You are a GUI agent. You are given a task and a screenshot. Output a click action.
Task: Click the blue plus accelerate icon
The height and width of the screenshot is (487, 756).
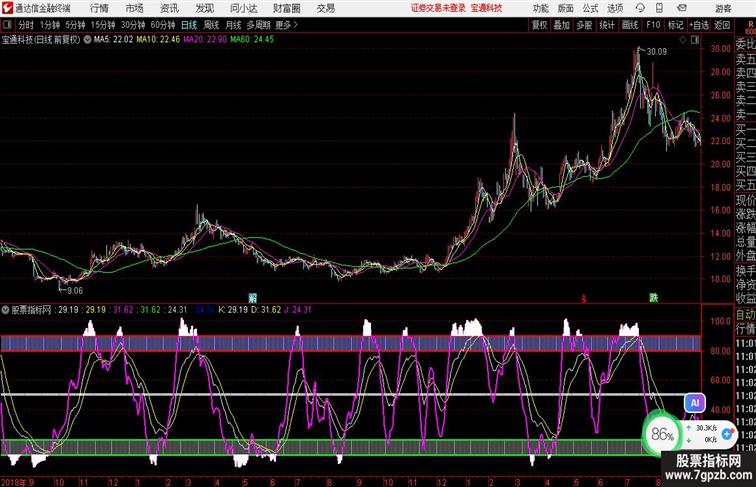click(x=727, y=434)
